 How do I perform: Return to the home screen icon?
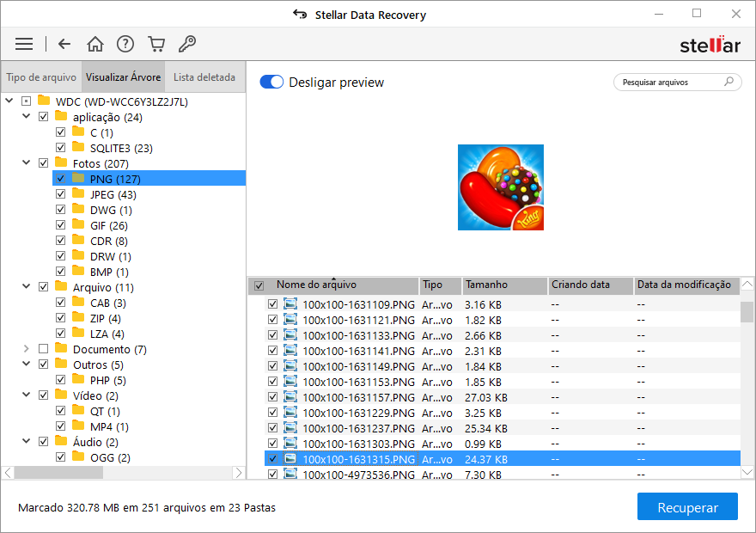95,44
